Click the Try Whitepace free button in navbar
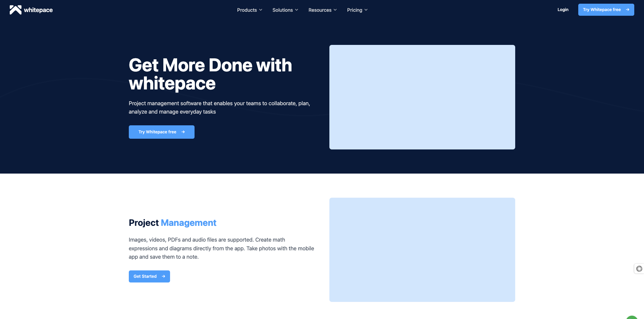The width and height of the screenshot is (644, 319). tap(606, 10)
